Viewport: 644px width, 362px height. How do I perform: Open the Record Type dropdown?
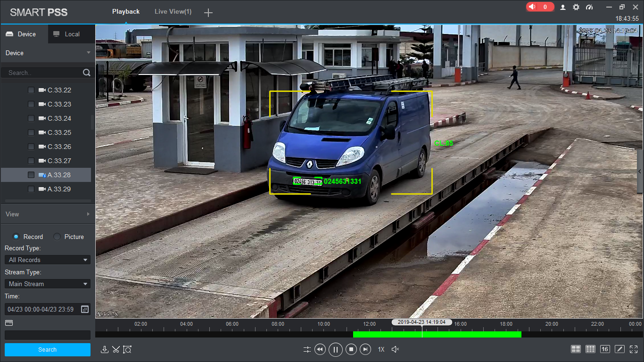[x=47, y=260]
